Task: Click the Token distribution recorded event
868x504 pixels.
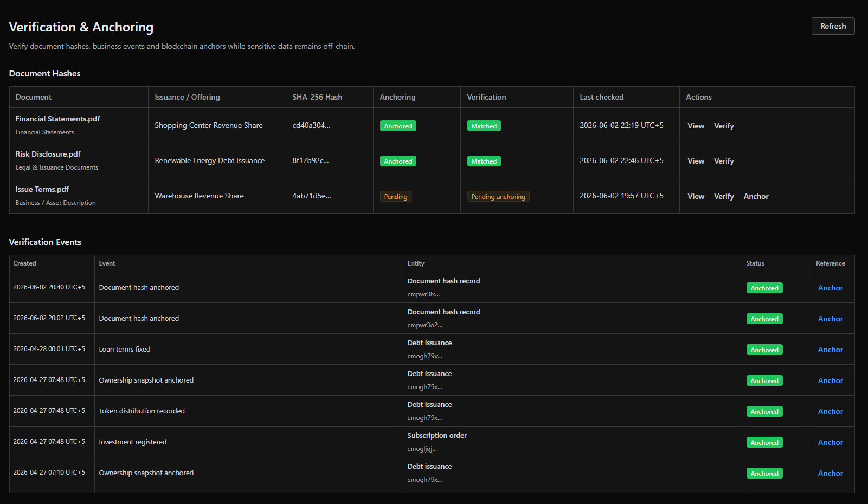Action: [x=142, y=411]
